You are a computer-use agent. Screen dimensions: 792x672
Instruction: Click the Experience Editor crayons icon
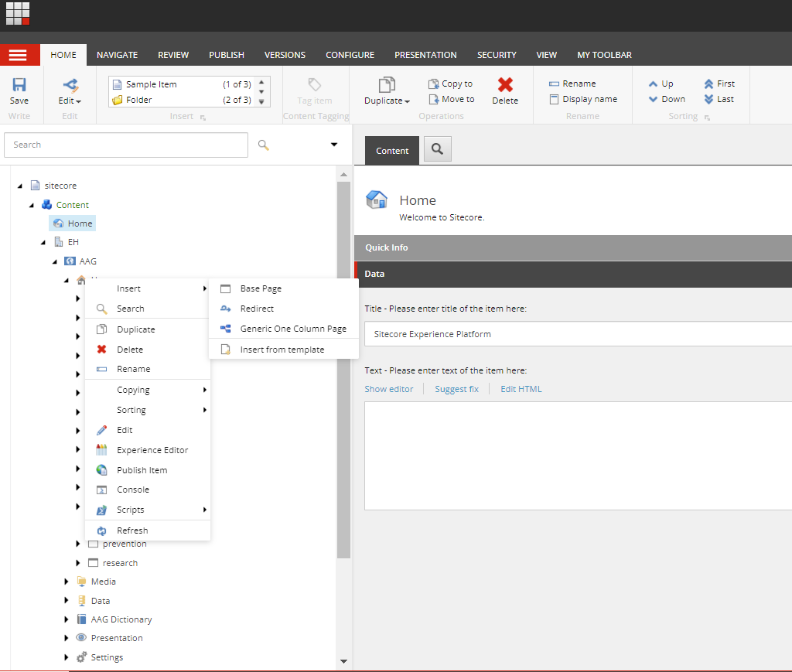(101, 450)
